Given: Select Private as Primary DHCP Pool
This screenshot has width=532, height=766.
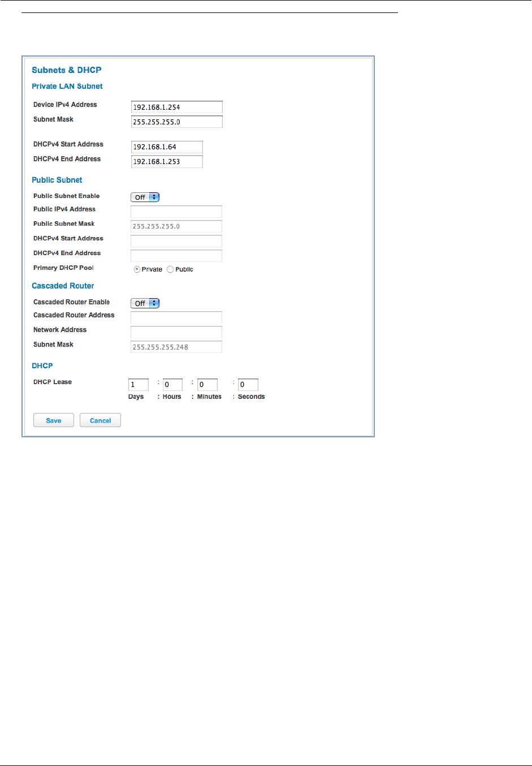Looking at the screenshot, I should tap(137, 269).
